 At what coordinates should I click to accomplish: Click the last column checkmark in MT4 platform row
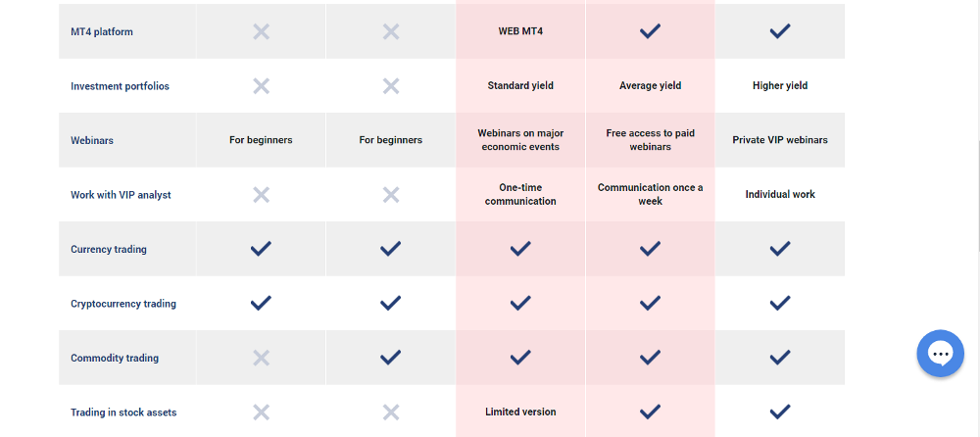point(780,31)
